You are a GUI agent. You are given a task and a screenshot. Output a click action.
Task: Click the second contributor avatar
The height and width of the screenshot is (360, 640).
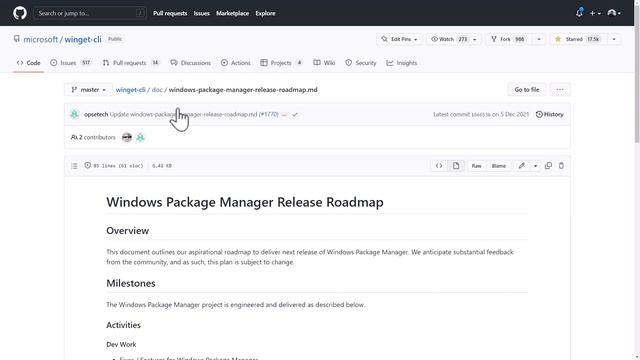[140, 137]
